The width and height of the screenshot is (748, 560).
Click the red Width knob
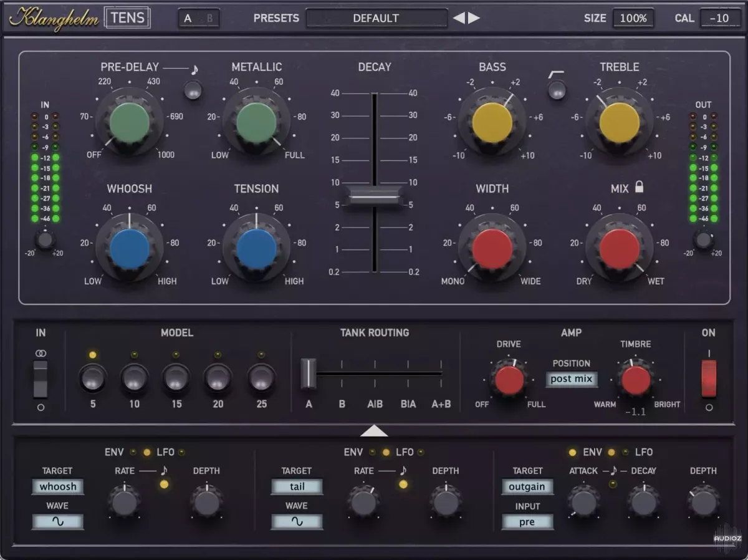coord(492,248)
